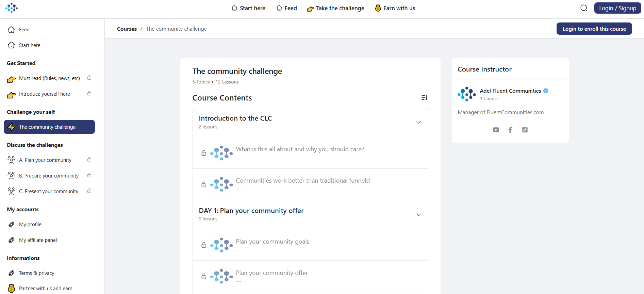This screenshot has height=294, width=644.
Task: Collapse the Introduction to the CLC section
Action: pyautogui.click(x=419, y=122)
